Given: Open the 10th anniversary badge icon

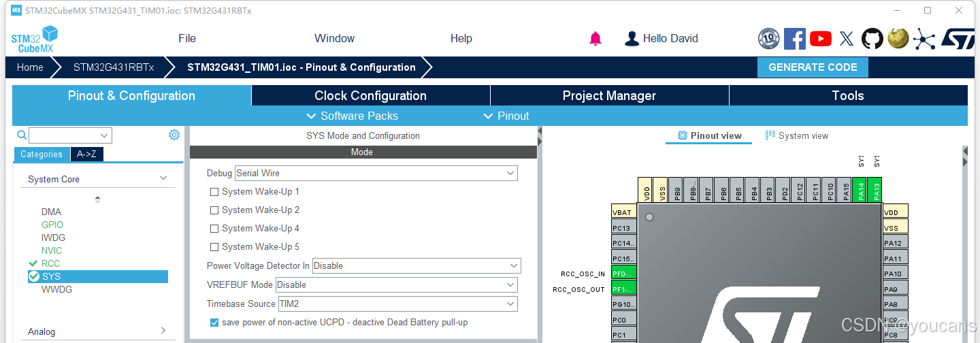Looking at the screenshot, I should pos(769,39).
